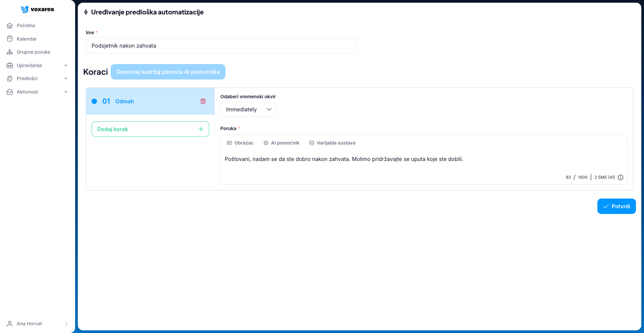
Task: Open the Immediately time frame dropdown
Action: coord(248,109)
